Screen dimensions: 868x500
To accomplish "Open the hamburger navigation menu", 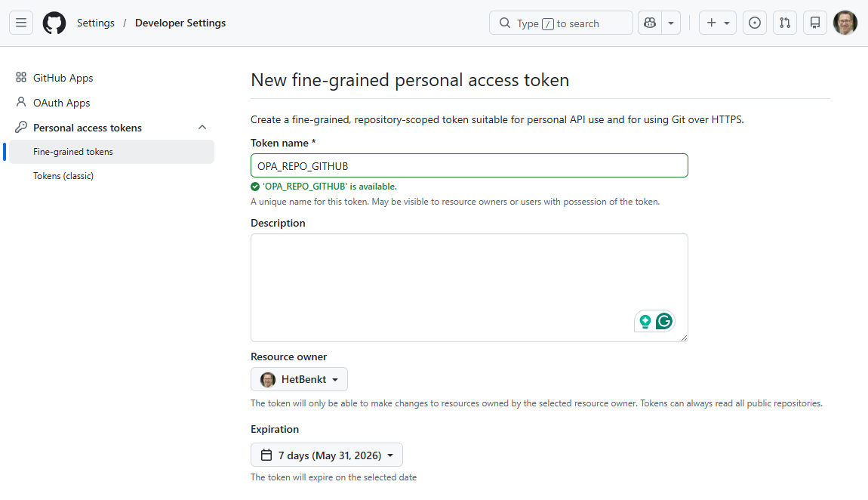I will click(x=21, y=23).
